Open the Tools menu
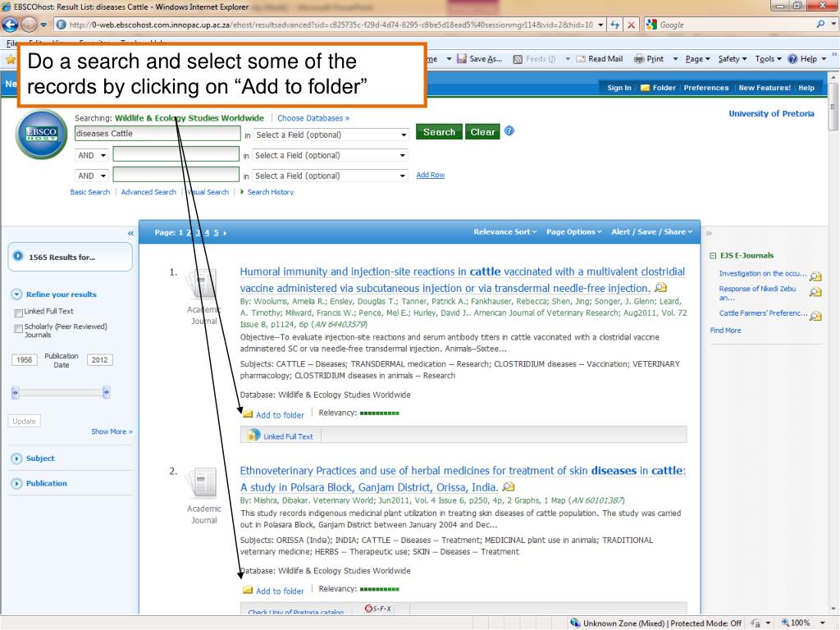 (768, 59)
